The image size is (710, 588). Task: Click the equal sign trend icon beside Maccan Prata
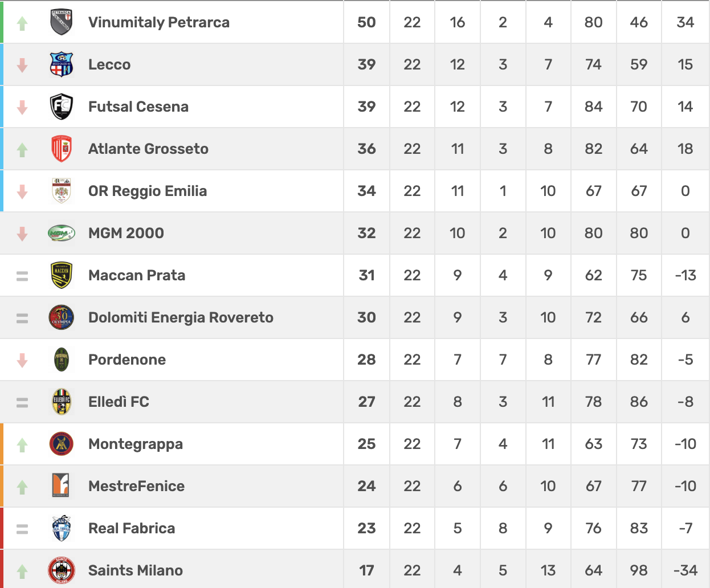[22, 276]
